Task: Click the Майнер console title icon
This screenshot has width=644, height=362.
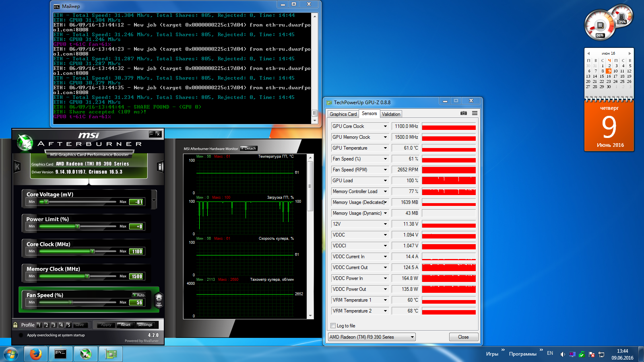Action: pos(57,6)
